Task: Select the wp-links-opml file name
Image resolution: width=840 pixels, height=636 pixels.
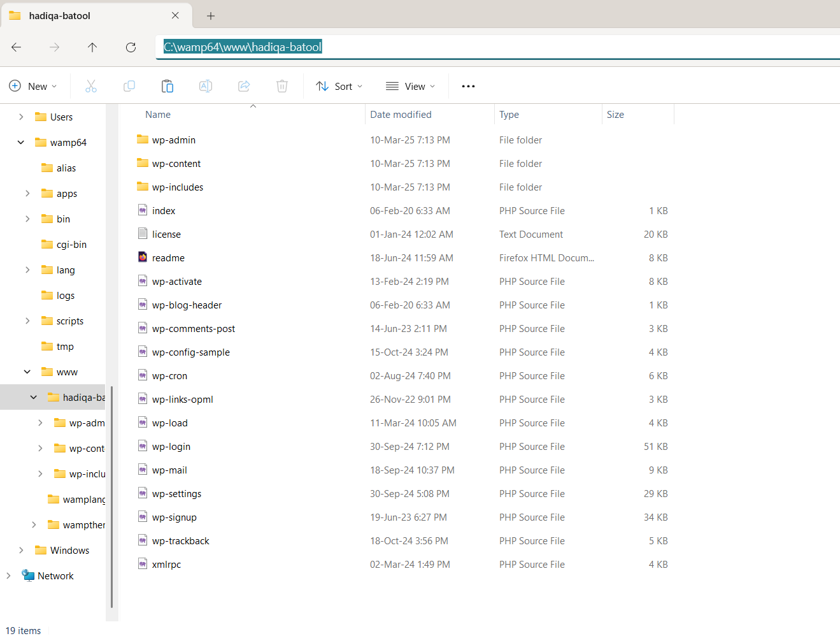Action: 183,399
